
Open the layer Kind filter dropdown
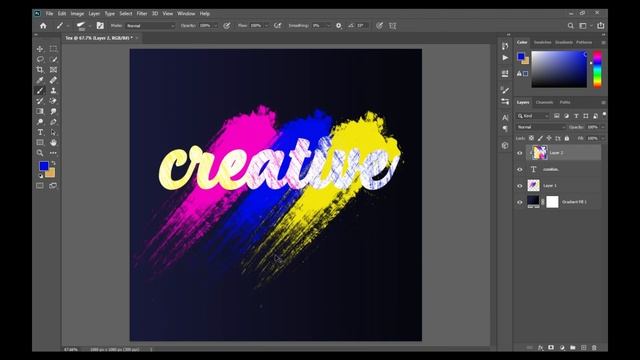533,116
